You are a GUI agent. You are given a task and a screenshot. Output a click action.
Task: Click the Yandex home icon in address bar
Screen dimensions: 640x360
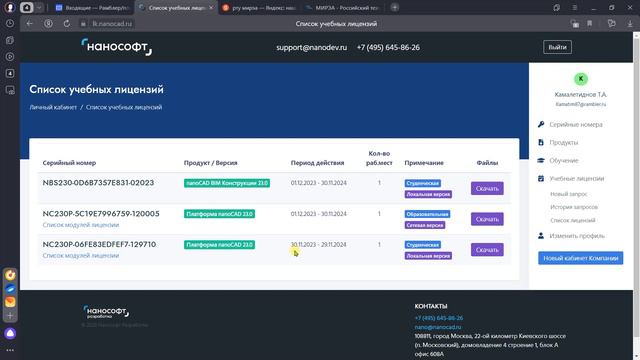48,24
